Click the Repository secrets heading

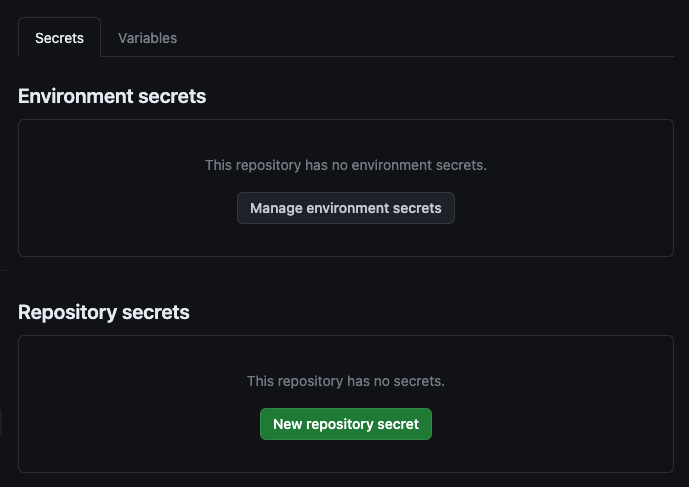[104, 312]
